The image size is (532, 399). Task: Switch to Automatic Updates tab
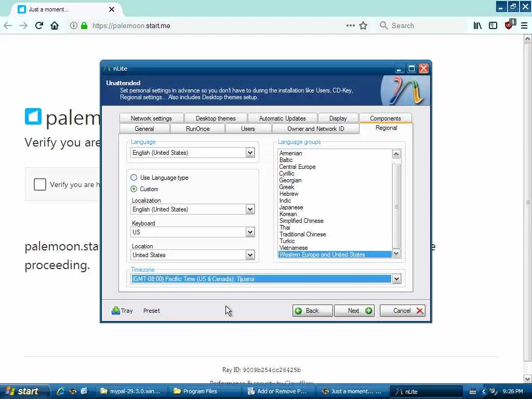282,118
